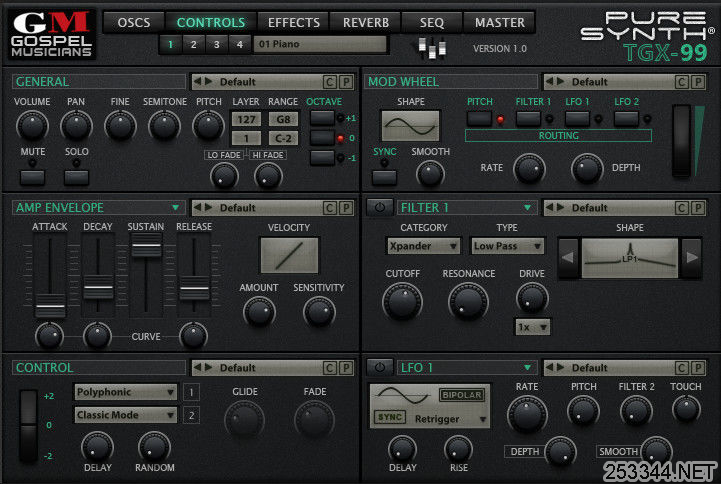Viewport: 721px width, 484px height.
Task: Select layer 3 button
Action: pos(216,45)
